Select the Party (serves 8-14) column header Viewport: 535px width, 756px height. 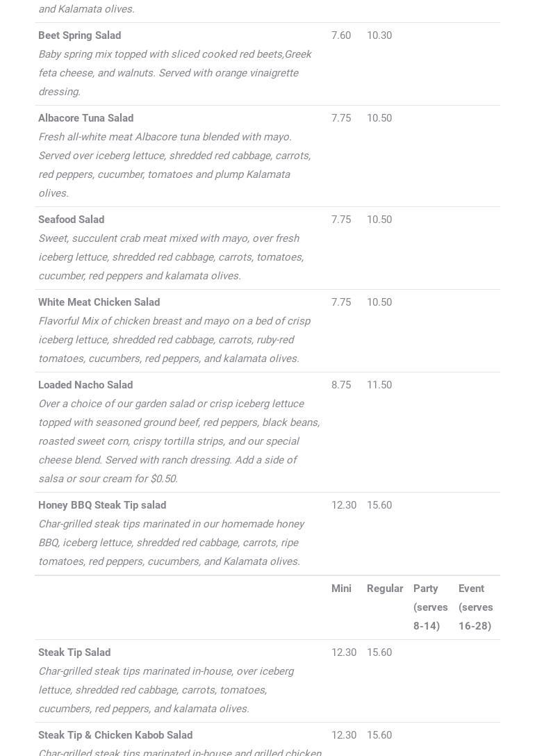[x=430, y=607]
